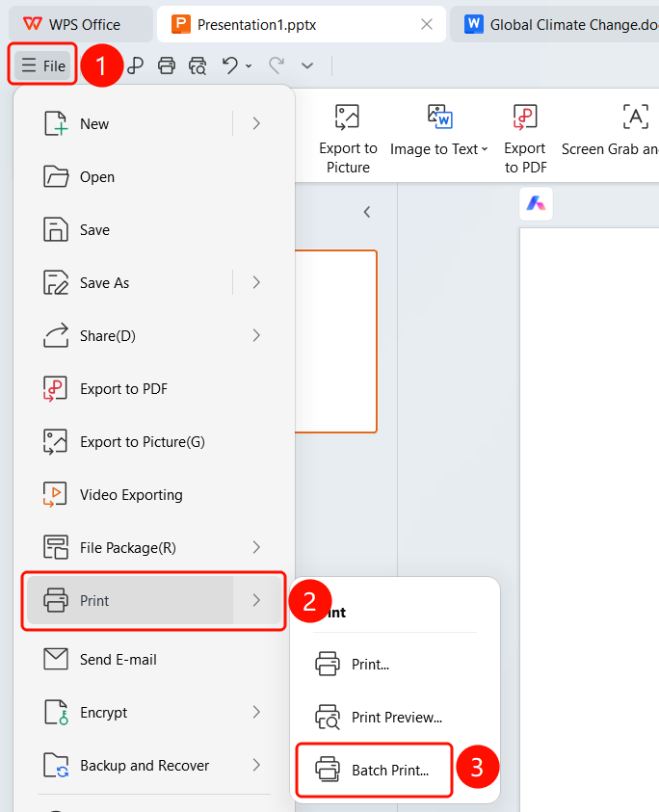
Task: Click the Redo arrow icon
Action: pos(277,65)
